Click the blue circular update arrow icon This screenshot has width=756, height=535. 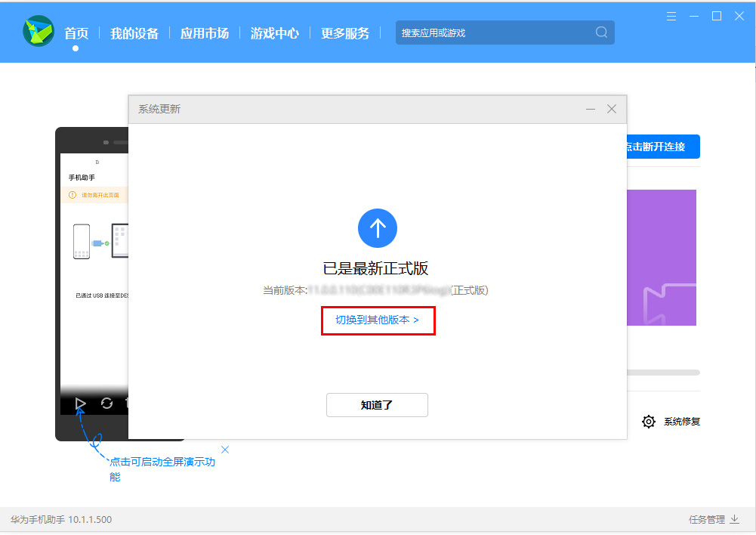point(378,228)
